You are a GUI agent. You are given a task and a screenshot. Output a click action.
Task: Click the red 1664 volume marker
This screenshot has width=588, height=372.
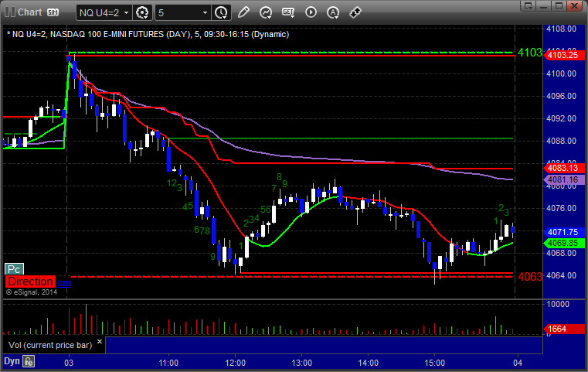pyautogui.click(x=563, y=329)
